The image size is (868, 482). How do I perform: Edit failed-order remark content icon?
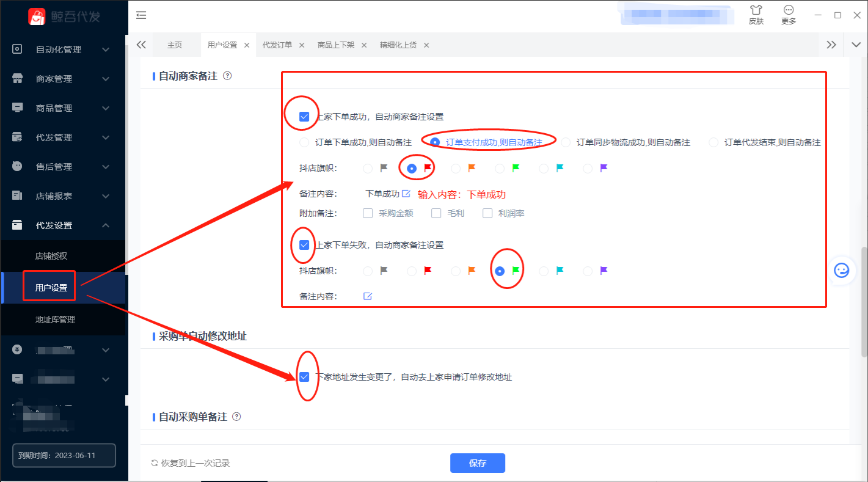[368, 296]
